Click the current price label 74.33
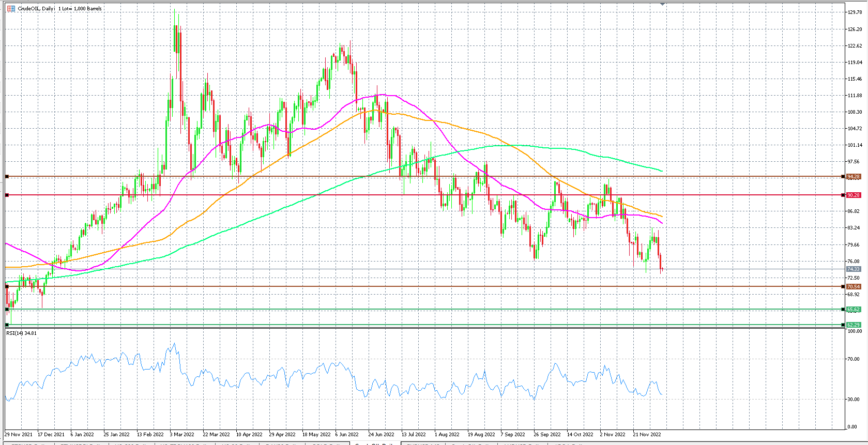 854,269
